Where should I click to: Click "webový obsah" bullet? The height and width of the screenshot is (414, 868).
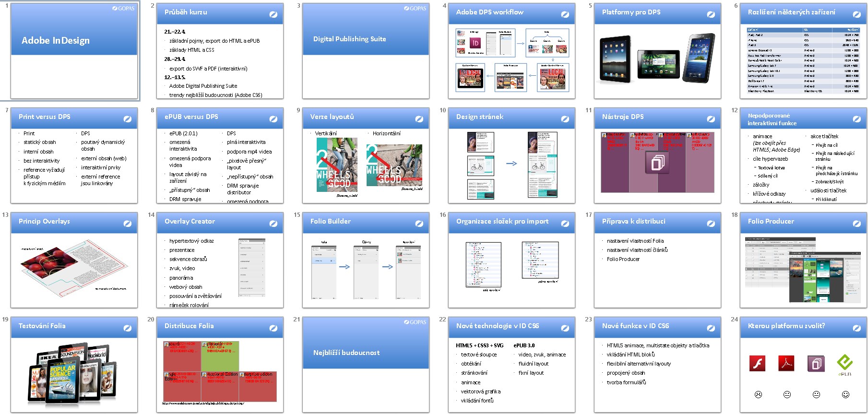(186, 287)
